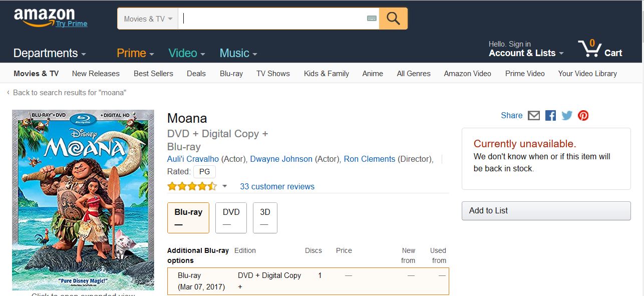The height and width of the screenshot is (296, 644).
Task: Open the 33 customer reviews link
Action: click(277, 186)
